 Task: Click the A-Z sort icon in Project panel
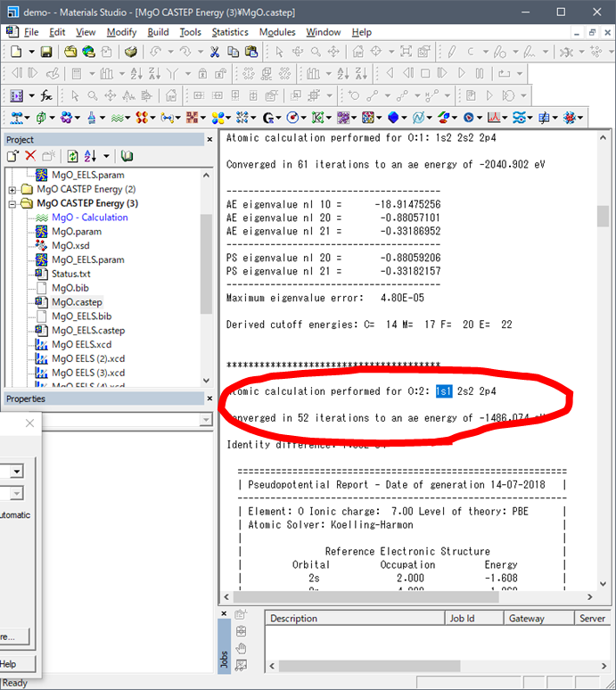[91, 156]
